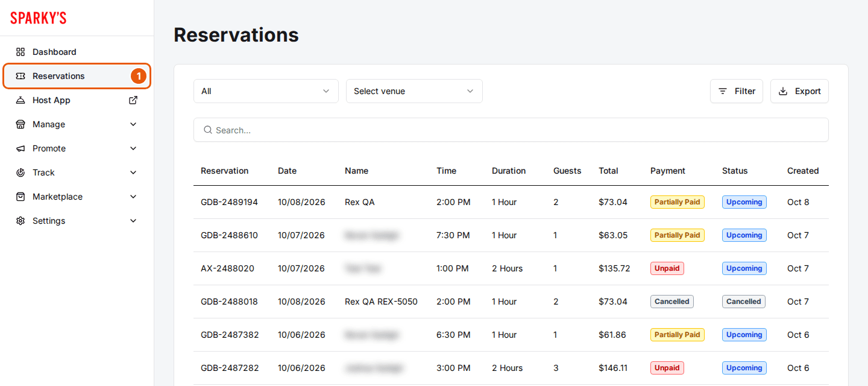The width and height of the screenshot is (868, 386).
Task: Click the Total column header
Action: (x=608, y=171)
